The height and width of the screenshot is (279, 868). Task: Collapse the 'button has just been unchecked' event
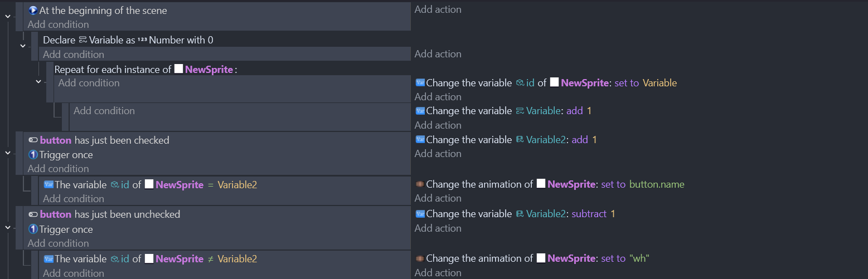8,227
